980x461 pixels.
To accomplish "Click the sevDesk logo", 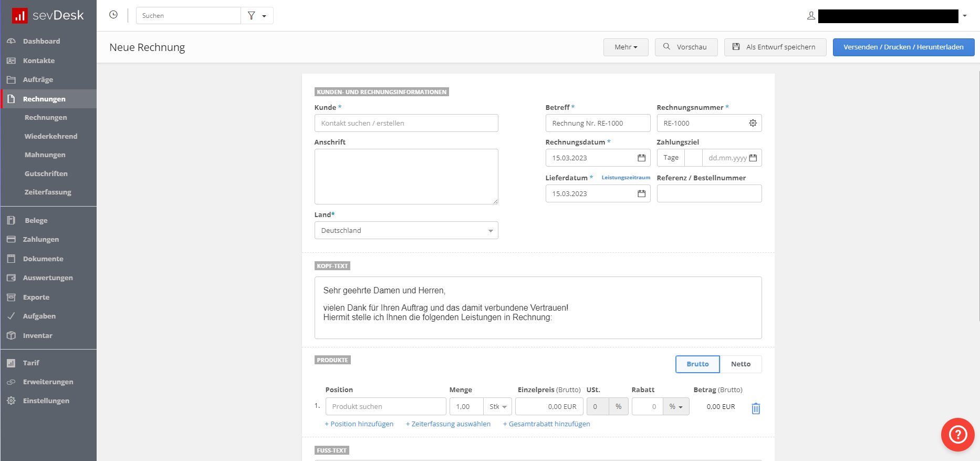I will point(48,16).
